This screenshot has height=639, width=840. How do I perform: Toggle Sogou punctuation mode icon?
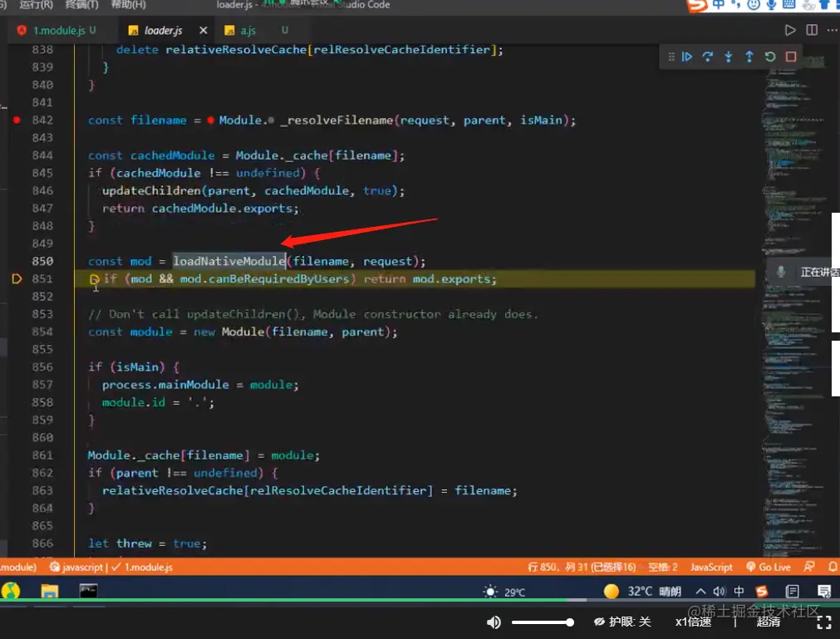coord(735,5)
